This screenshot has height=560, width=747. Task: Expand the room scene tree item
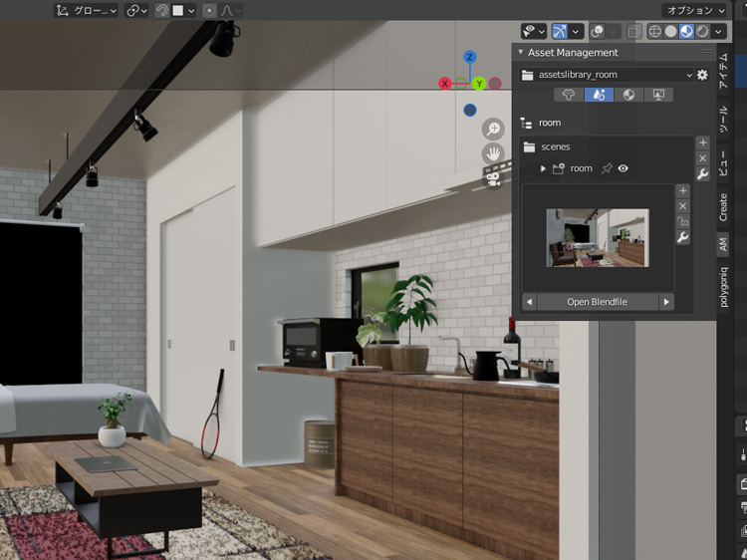543,168
